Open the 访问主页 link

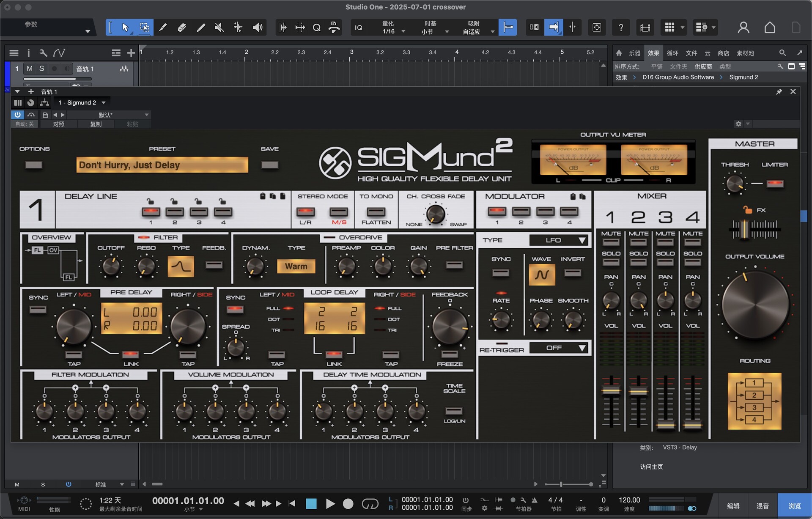click(651, 467)
